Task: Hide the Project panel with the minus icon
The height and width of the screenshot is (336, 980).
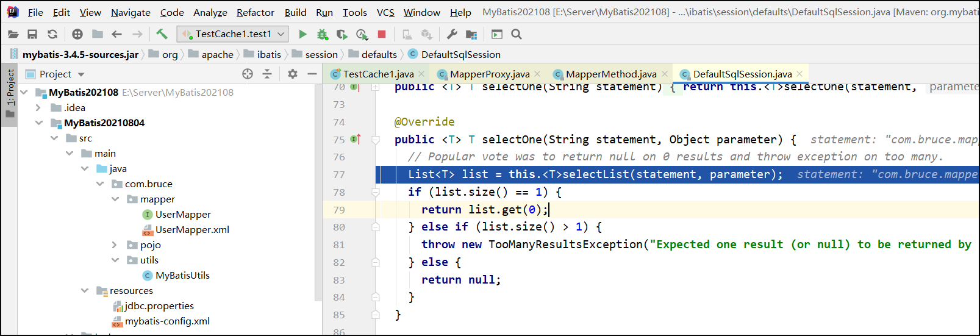Action: 312,74
